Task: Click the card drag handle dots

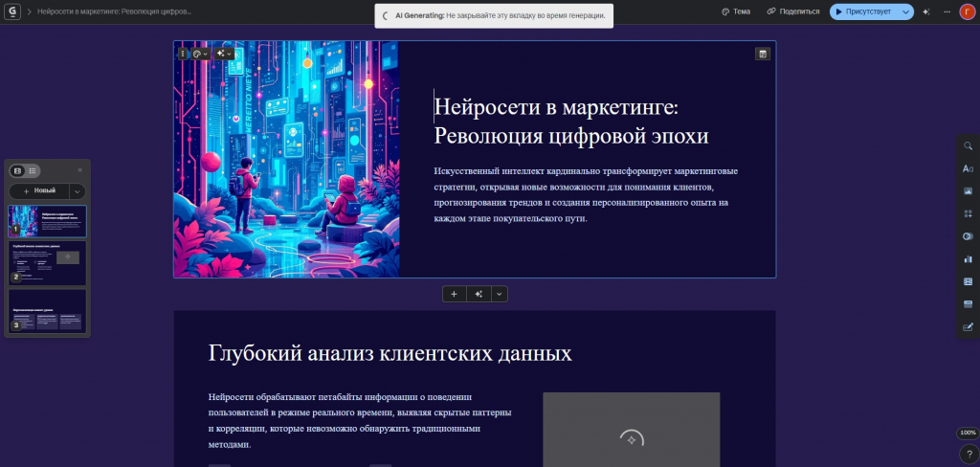Action: [x=183, y=54]
